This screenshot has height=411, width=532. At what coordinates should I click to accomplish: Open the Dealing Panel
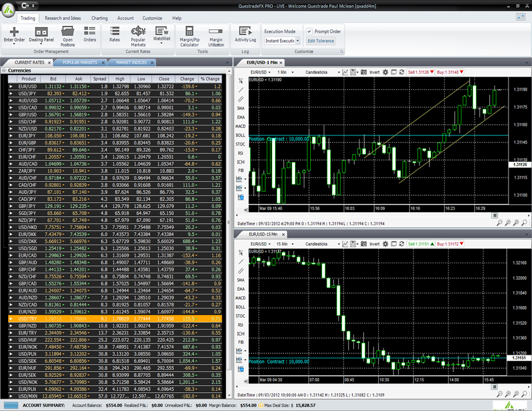tap(41, 34)
